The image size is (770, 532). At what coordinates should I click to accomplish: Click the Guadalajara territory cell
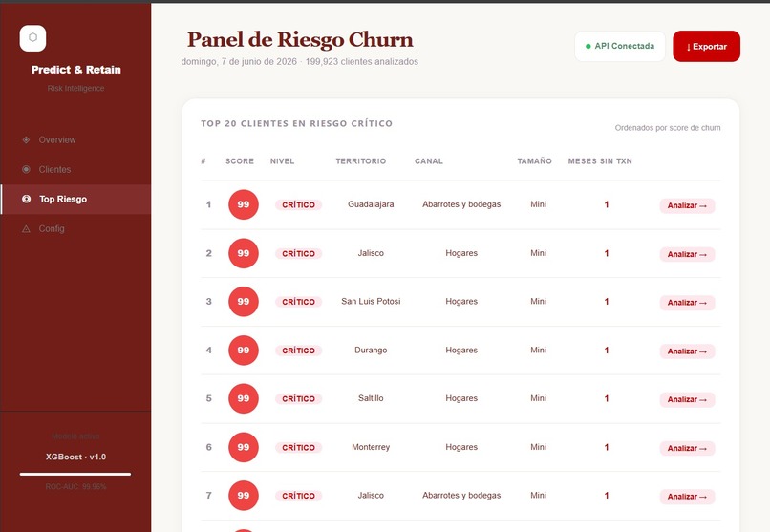[371, 204]
